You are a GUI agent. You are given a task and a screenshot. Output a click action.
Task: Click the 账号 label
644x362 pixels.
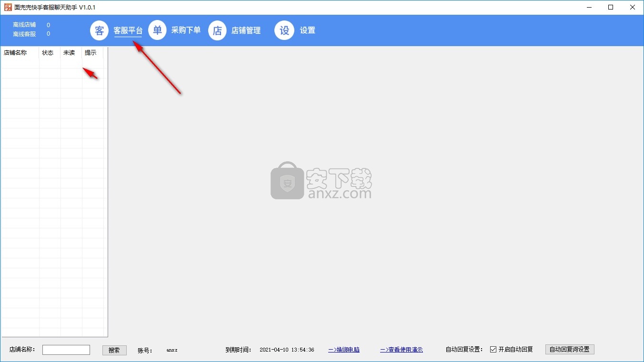pos(145,350)
